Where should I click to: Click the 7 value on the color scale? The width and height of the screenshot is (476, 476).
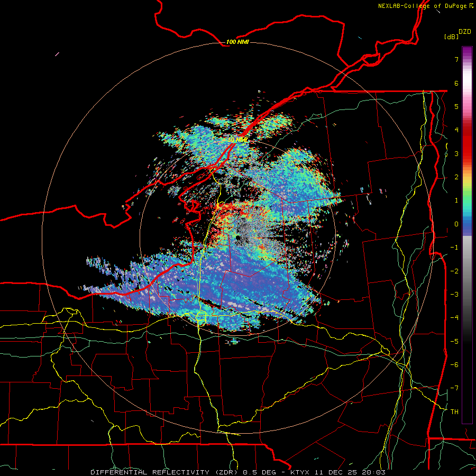[456, 59]
